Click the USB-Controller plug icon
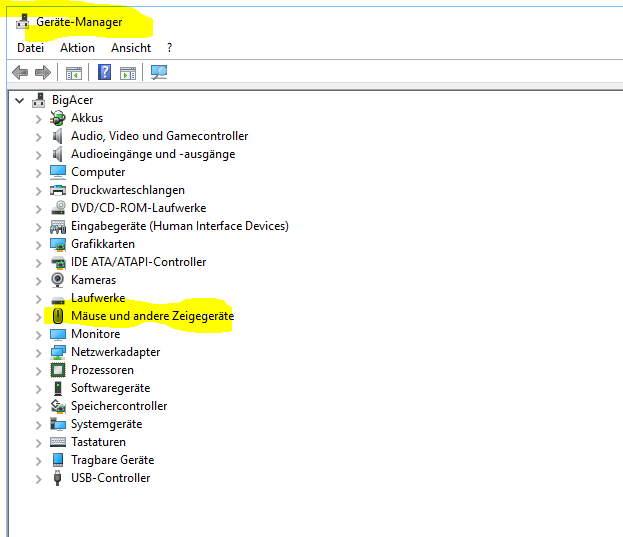 (x=58, y=478)
